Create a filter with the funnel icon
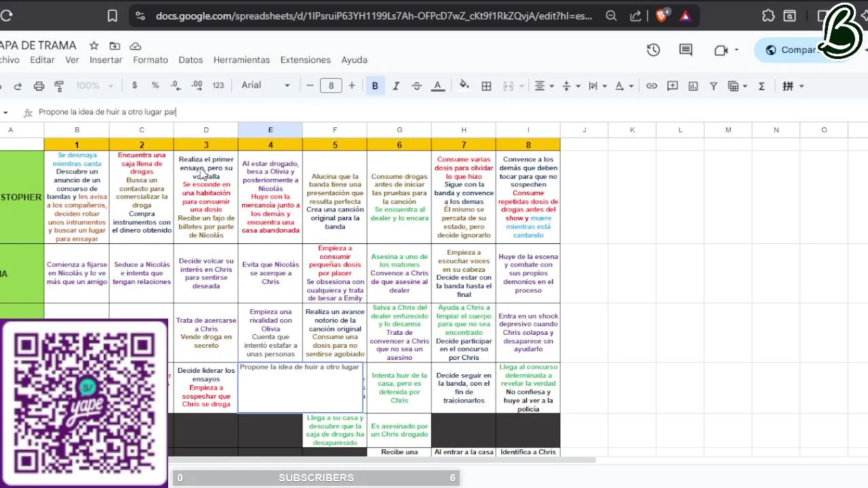The image size is (868, 488). click(713, 86)
